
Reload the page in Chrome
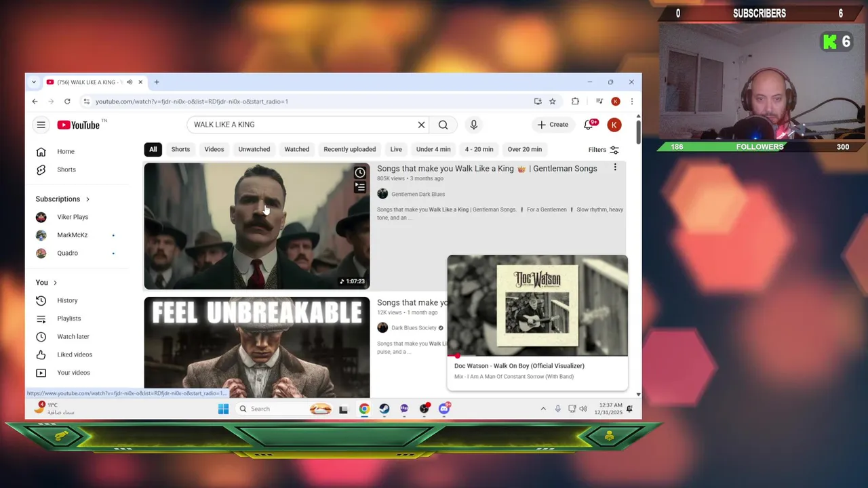click(67, 102)
